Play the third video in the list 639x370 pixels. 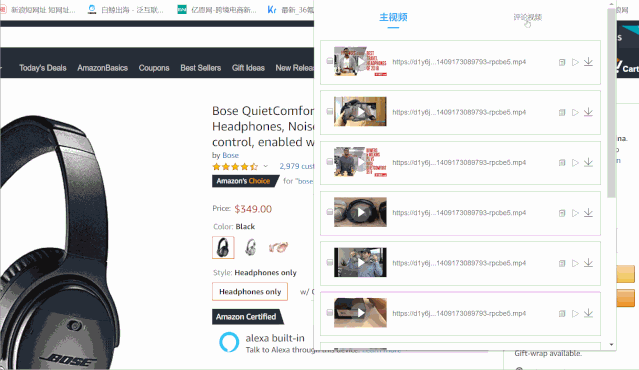tap(575, 163)
